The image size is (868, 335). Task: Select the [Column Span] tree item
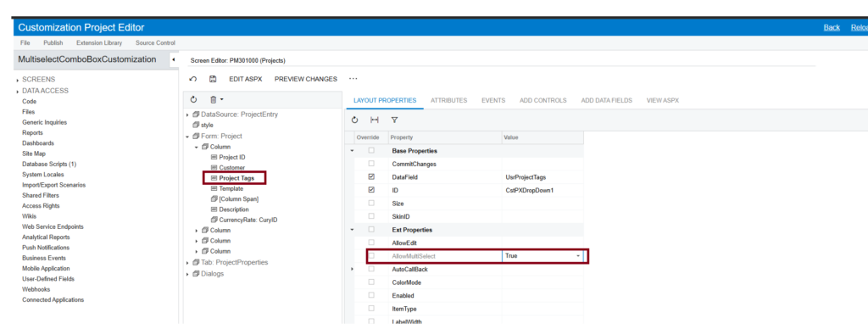click(x=238, y=198)
